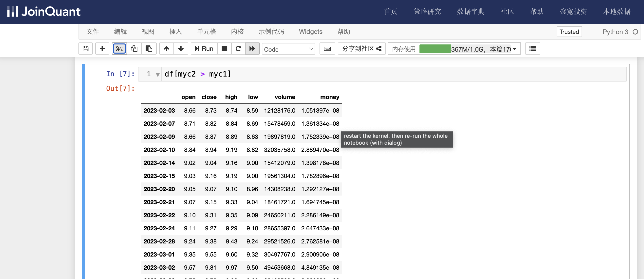Click the Trusted notebook button

[569, 32]
